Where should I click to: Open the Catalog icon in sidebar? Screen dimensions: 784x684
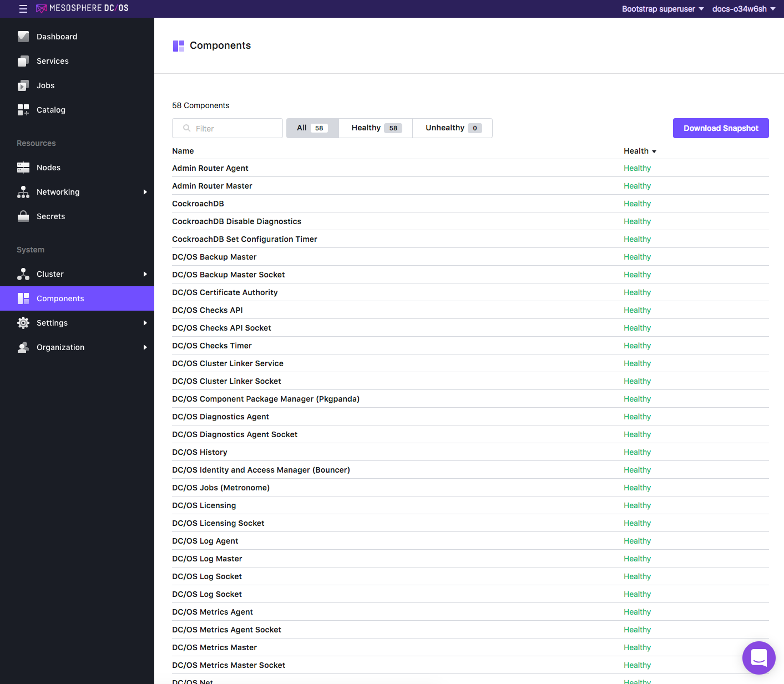point(23,110)
